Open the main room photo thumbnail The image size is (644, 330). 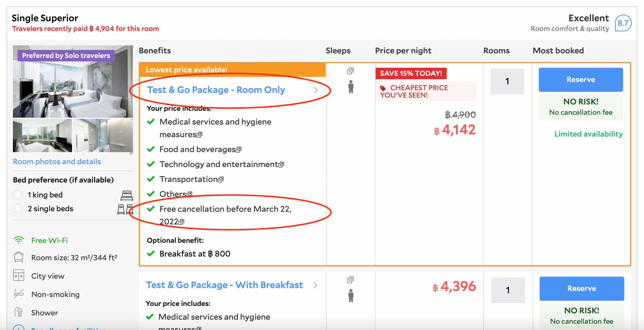73,82
